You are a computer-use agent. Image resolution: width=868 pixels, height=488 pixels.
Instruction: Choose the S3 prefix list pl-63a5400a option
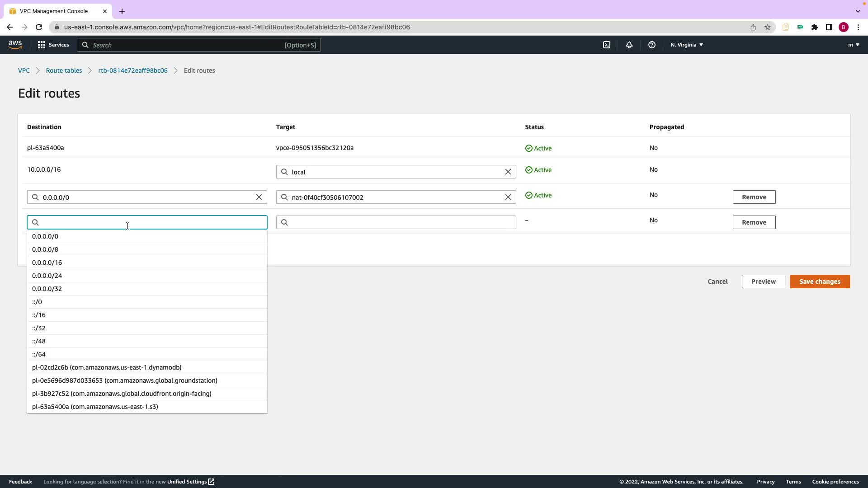click(95, 407)
